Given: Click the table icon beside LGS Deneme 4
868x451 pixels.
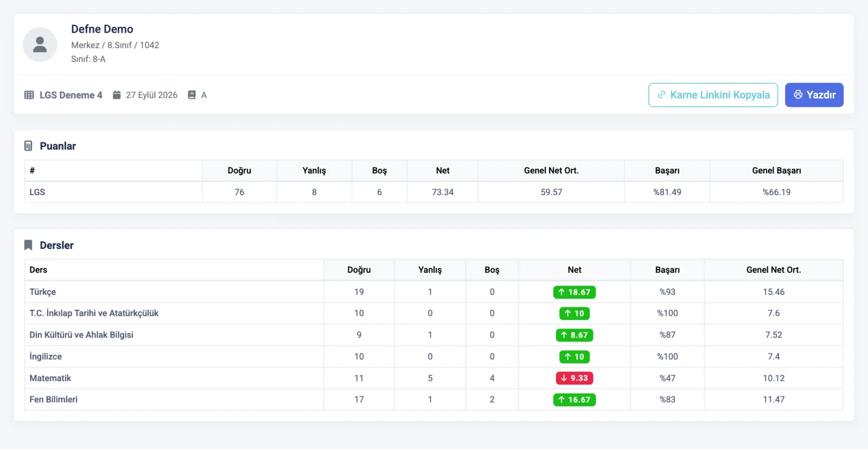Looking at the screenshot, I should (29, 95).
